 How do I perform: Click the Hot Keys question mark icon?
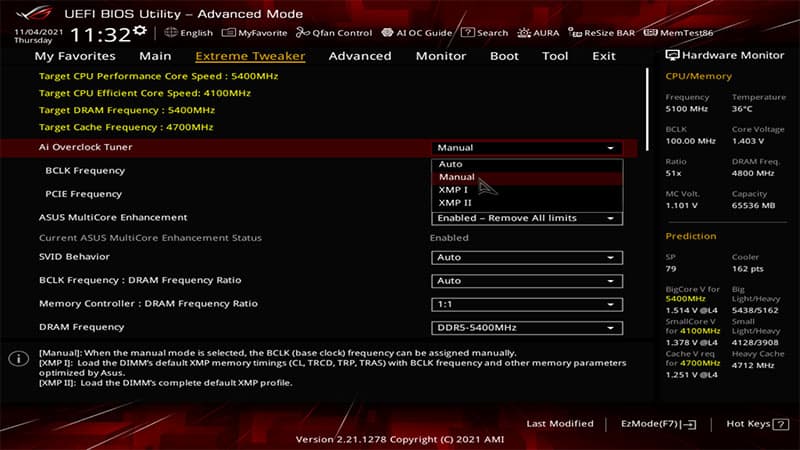781,424
